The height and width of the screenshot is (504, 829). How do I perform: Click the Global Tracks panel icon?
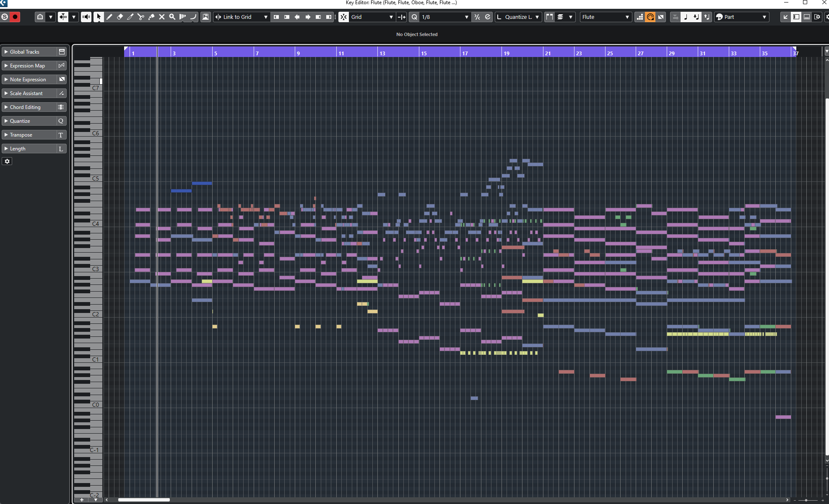[62, 52]
